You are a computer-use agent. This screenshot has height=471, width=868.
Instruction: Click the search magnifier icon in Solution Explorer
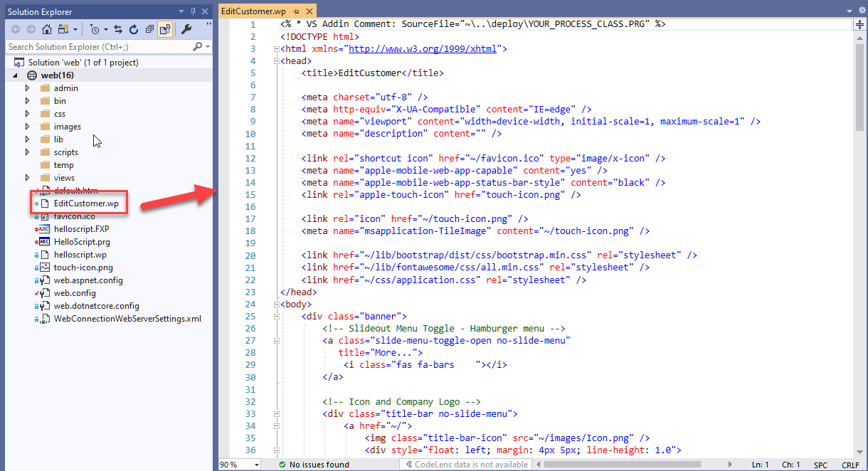[x=197, y=47]
